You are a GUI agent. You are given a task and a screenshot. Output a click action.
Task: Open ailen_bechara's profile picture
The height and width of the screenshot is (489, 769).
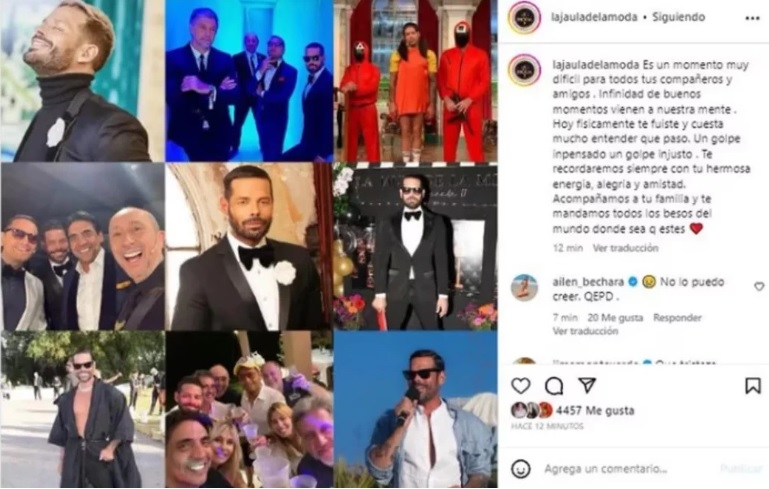tap(524, 287)
